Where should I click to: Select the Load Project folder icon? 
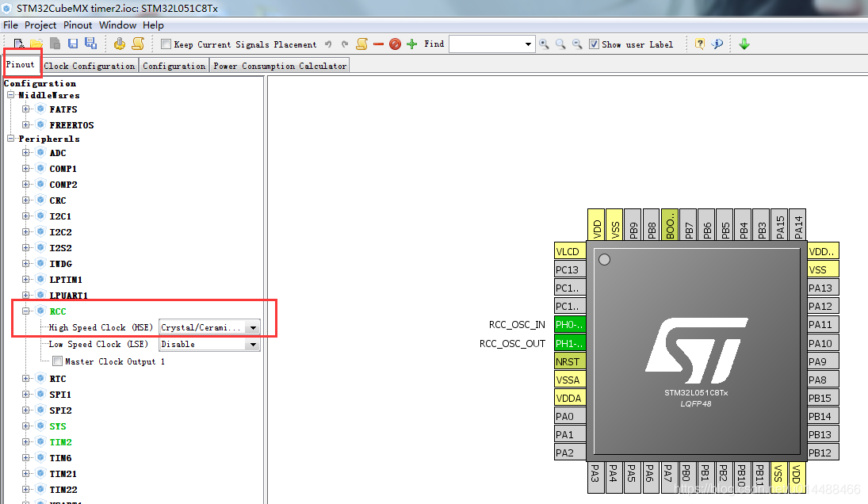(35, 44)
